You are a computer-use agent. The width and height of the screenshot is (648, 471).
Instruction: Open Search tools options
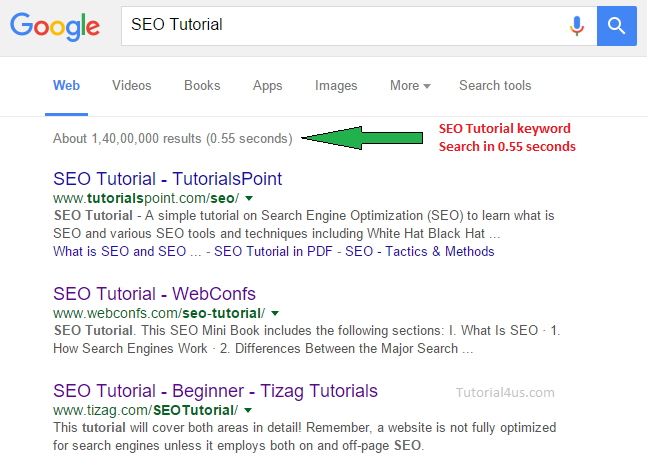(x=495, y=86)
